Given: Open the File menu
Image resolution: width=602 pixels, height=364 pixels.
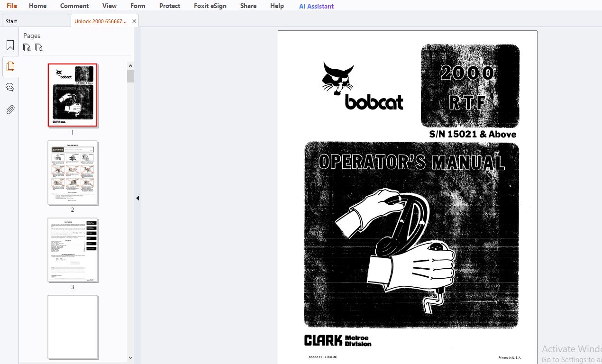Looking at the screenshot, I should (12, 6).
